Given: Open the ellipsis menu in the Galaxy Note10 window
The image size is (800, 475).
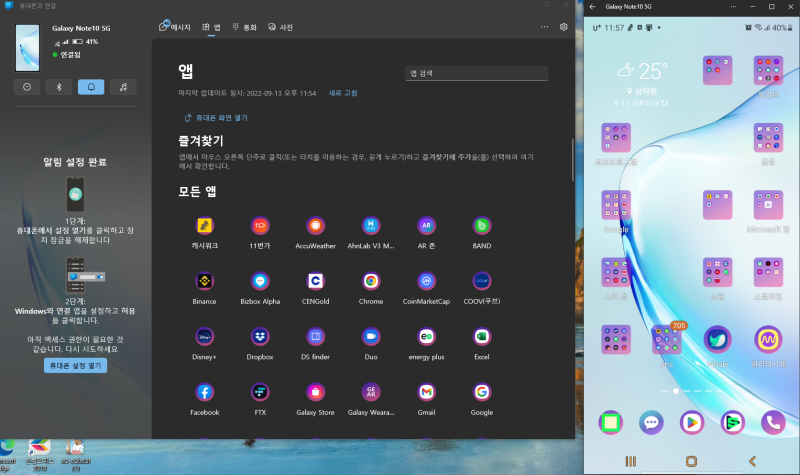Looking at the screenshot, I should tap(733, 7).
